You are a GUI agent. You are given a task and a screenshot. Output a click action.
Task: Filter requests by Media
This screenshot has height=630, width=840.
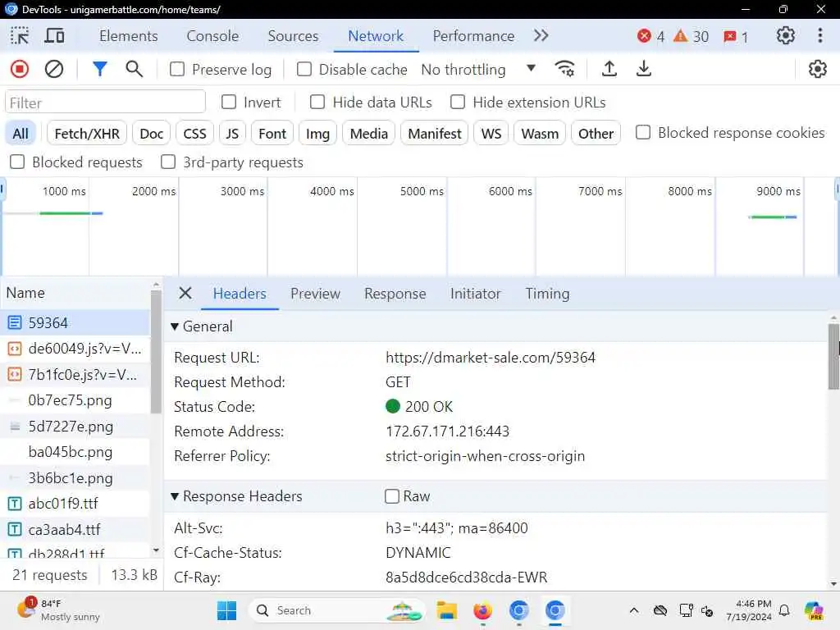tap(368, 134)
